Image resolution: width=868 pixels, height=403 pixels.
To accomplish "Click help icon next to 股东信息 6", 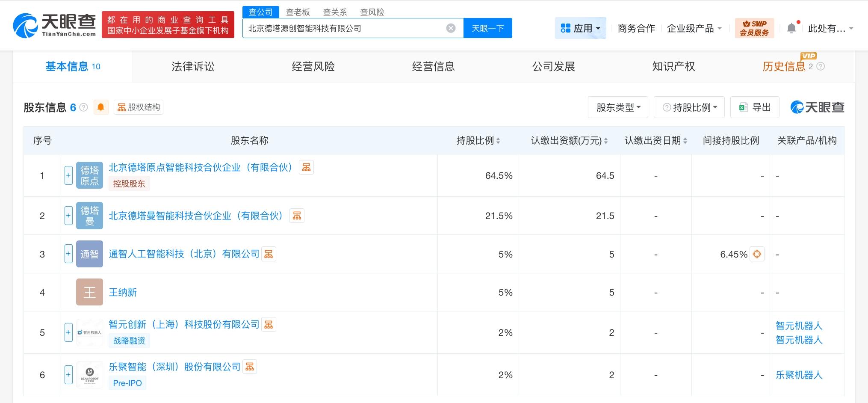I will click(x=84, y=107).
